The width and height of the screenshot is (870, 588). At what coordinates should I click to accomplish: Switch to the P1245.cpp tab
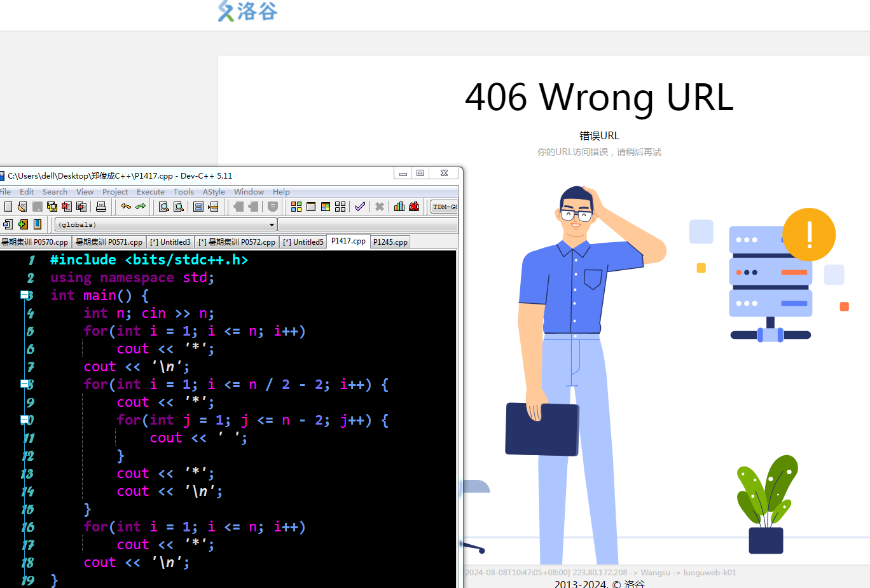click(x=390, y=242)
